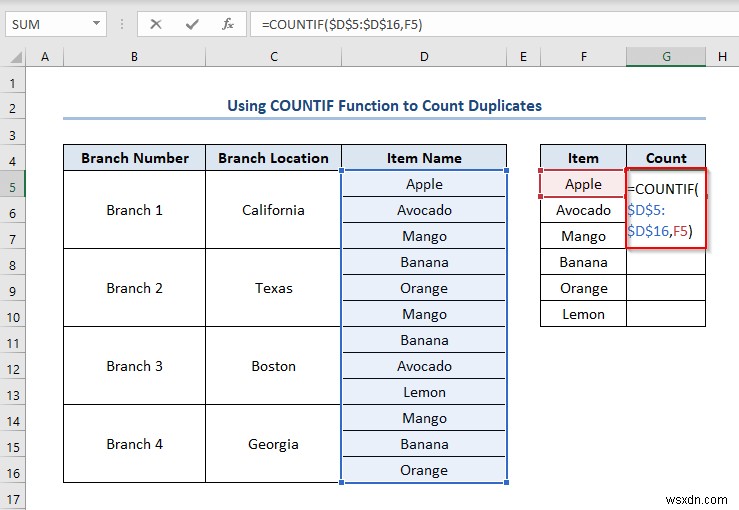Screen dimensions: 739x510
Task: Select column A header
Action: (x=45, y=57)
